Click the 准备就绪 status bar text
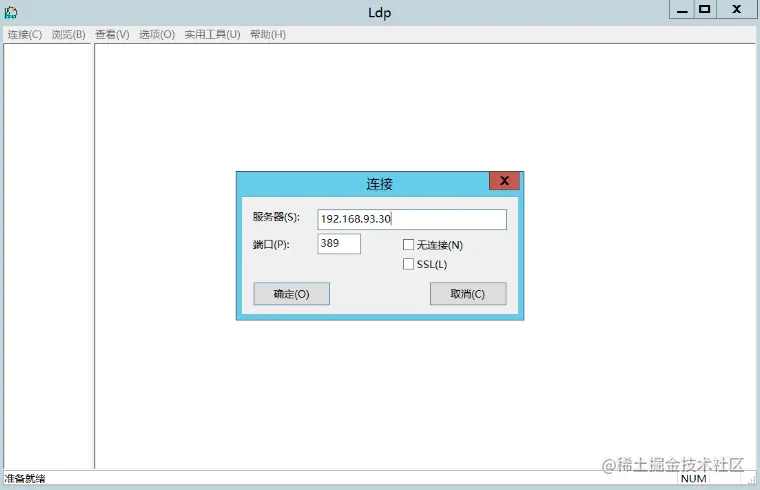760x490 pixels. point(25,478)
